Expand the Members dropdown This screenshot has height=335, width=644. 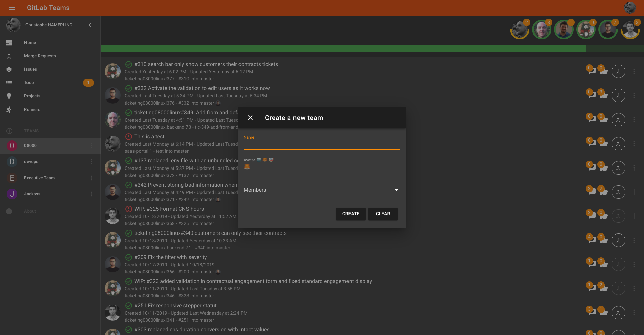(x=396, y=190)
